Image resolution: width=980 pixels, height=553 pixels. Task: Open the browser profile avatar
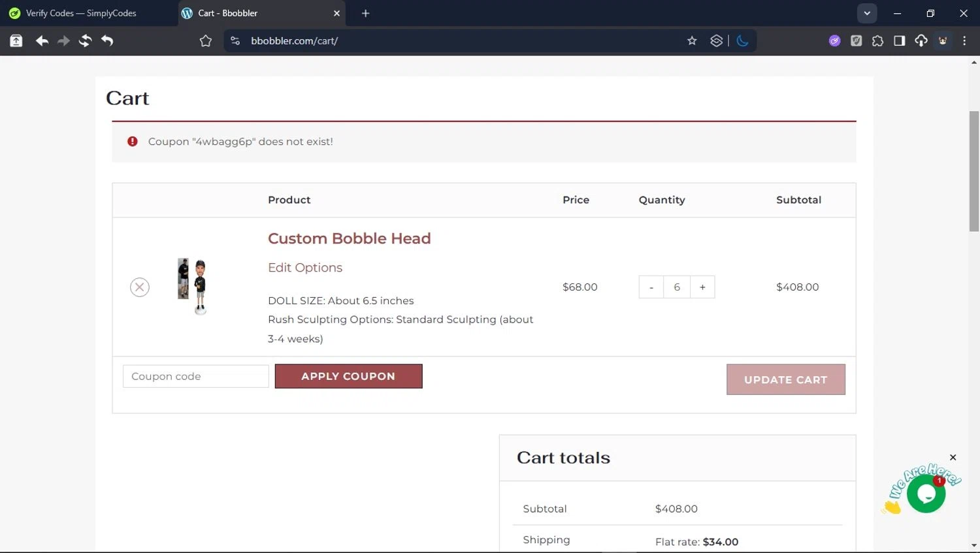coord(943,40)
